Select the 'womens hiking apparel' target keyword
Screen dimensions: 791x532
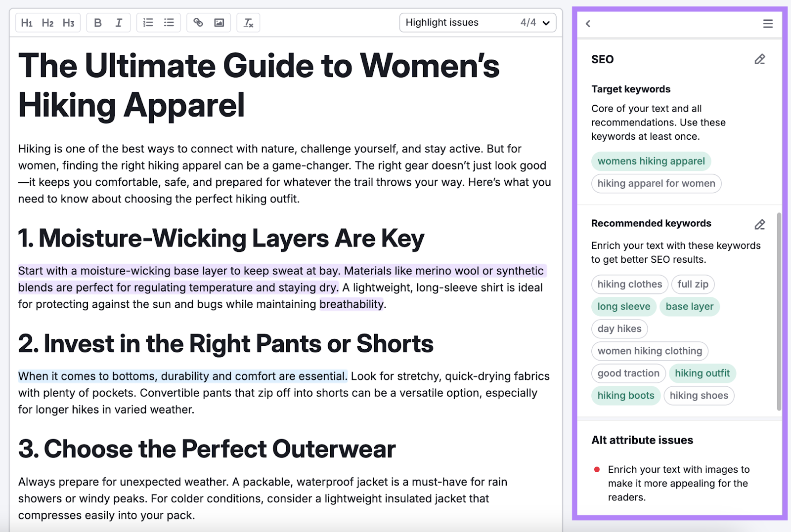(x=651, y=161)
